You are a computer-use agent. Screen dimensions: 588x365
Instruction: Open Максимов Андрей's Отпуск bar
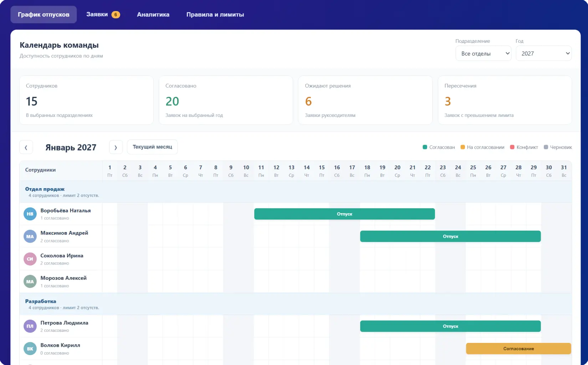pyautogui.click(x=450, y=236)
